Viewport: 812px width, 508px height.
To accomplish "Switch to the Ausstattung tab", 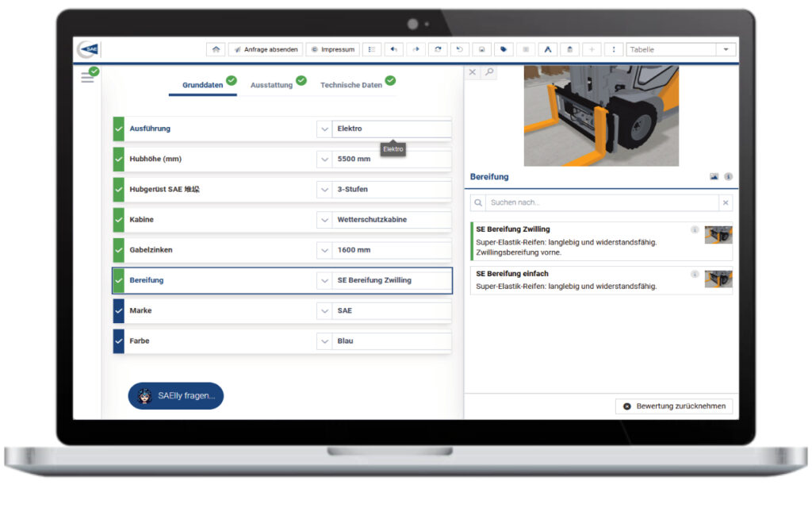I will [x=271, y=83].
